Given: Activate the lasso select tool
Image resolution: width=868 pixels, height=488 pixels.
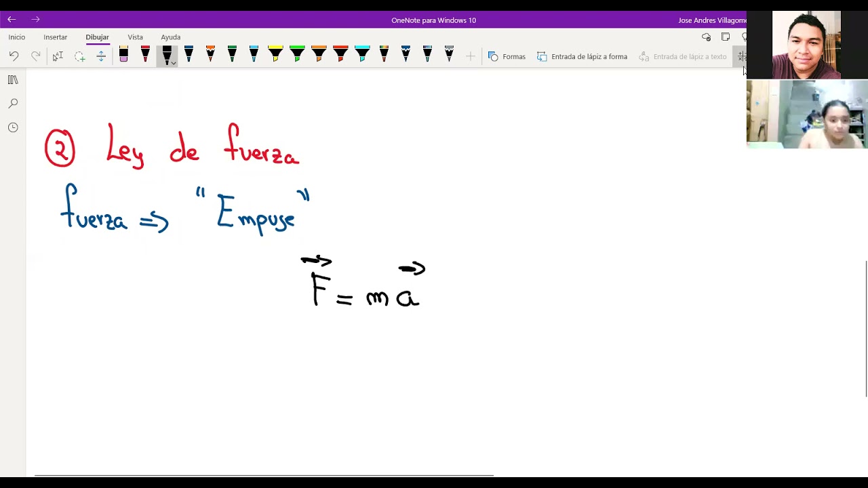Looking at the screenshot, I should pos(79,56).
